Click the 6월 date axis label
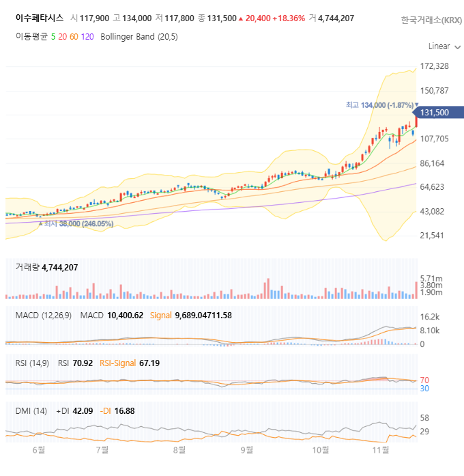464x476 pixels. [x=38, y=450]
